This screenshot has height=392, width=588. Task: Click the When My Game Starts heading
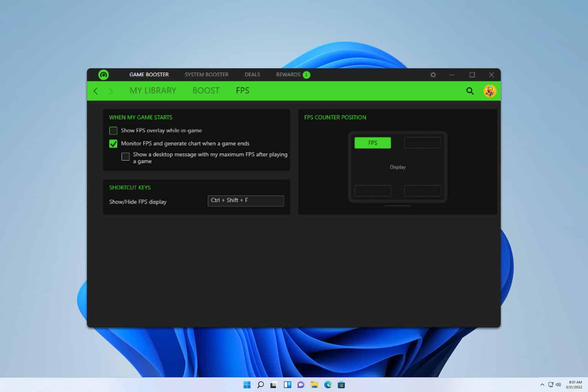(140, 117)
